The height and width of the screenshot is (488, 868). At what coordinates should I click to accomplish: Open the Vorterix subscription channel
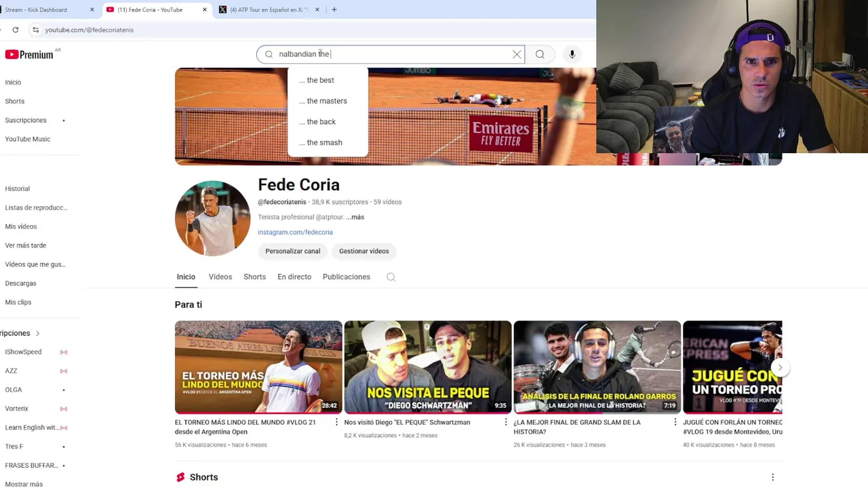[17, 409]
